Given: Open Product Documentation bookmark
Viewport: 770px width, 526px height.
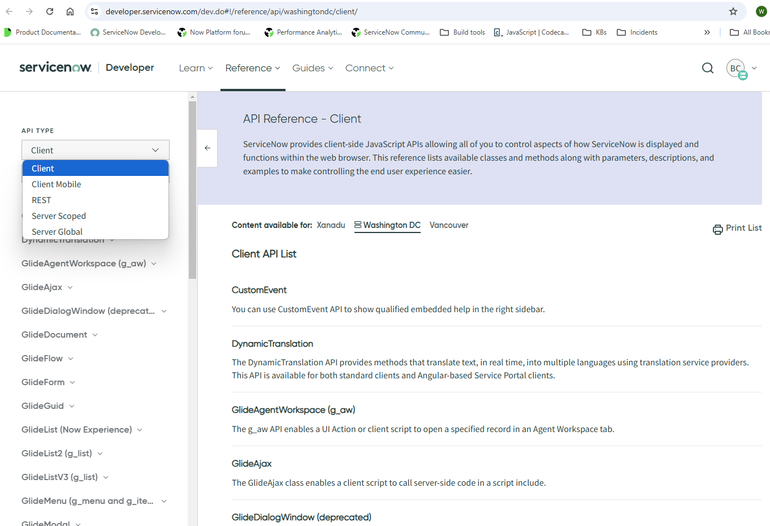Looking at the screenshot, I should coord(43,32).
